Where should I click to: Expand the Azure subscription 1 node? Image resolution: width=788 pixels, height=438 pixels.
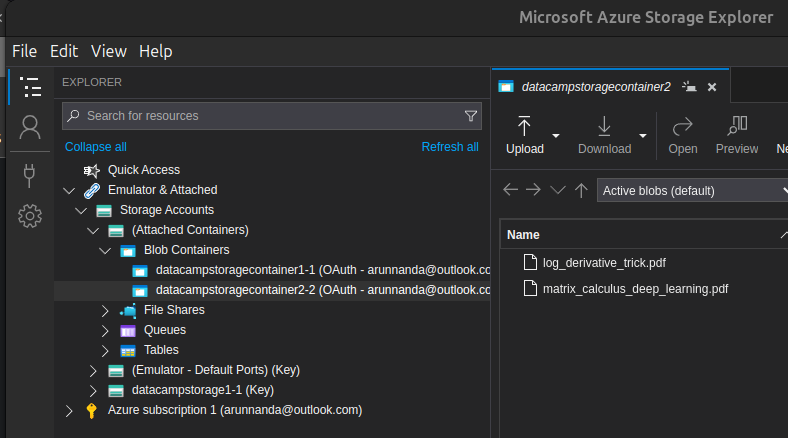click(x=69, y=411)
